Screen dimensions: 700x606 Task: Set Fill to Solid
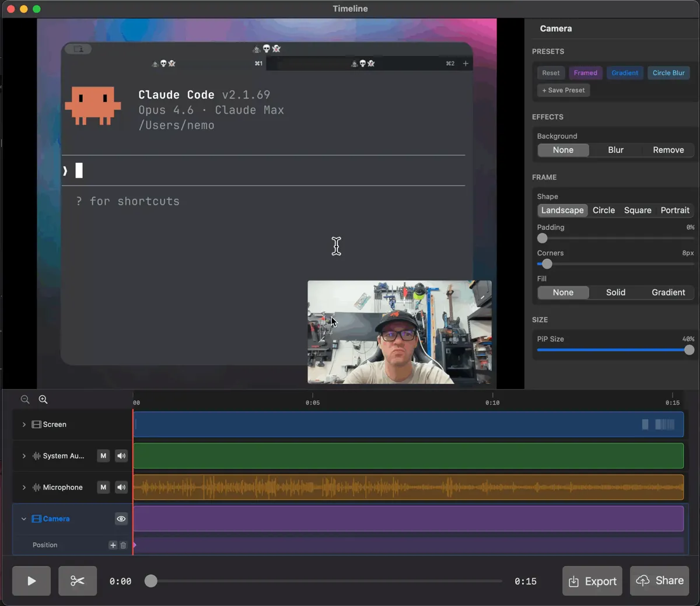(616, 293)
